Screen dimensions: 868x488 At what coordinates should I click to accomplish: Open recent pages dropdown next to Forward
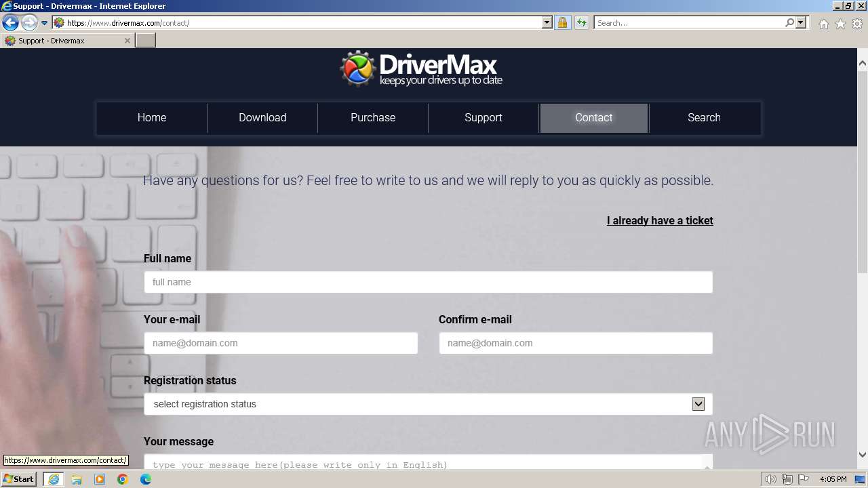pyautogui.click(x=44, y=23)
